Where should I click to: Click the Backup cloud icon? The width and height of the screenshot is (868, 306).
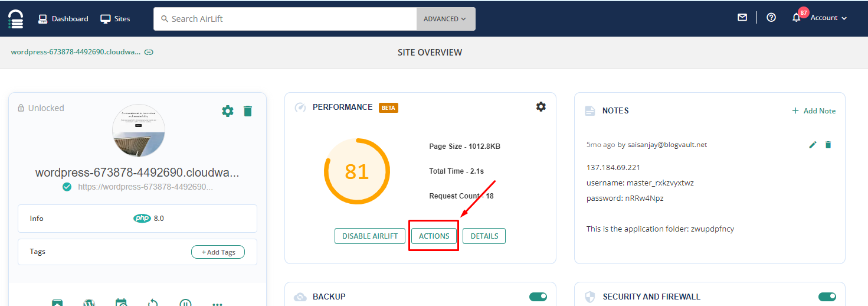(x=300, y=297)
